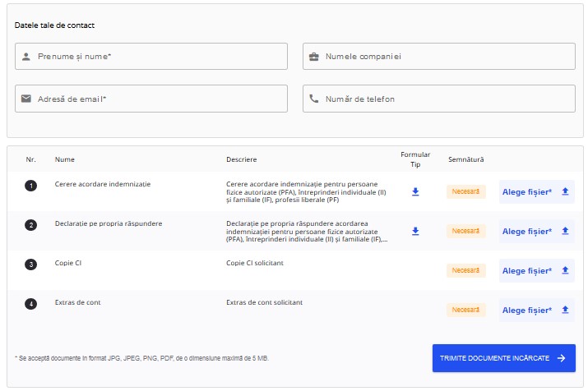Click the number 4 badge for Extras de cont
This screenshot has width=588, height=391.
[x=30, y=304]
